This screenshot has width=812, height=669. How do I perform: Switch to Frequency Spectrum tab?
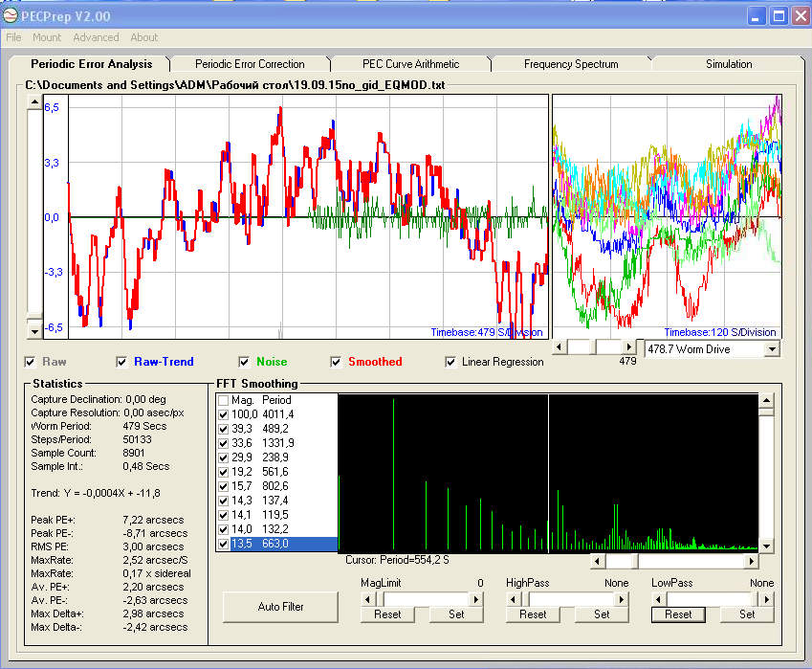(571, 64)
